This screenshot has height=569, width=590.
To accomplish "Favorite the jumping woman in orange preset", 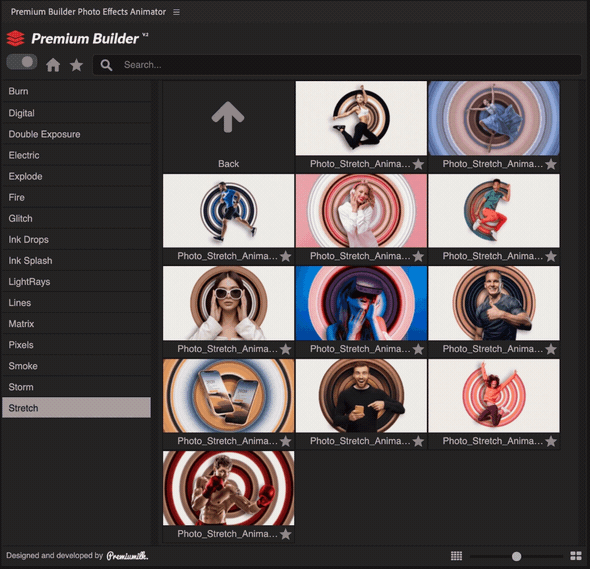I will 551,441.
